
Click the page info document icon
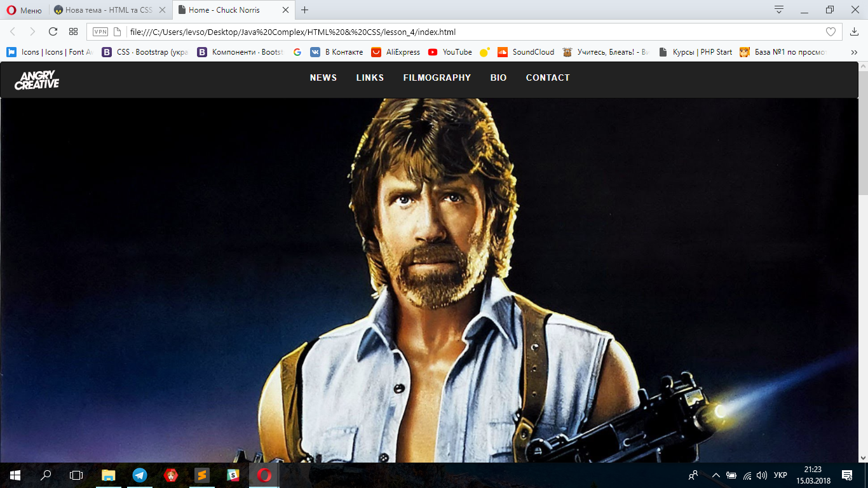(117, 32)
